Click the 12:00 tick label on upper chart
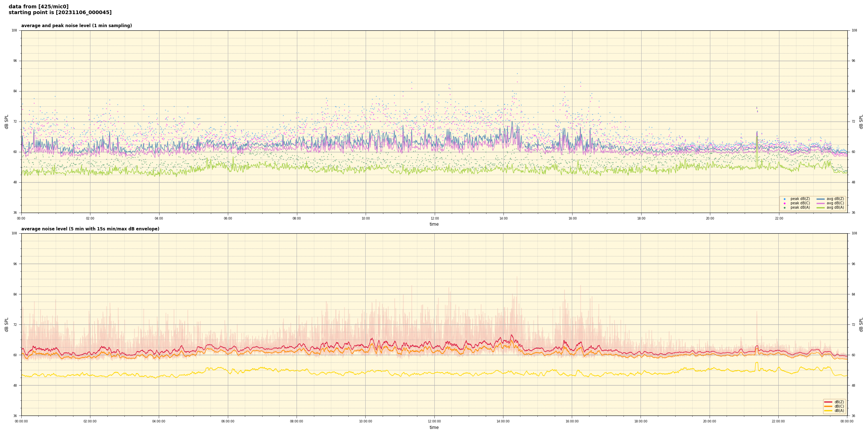Image resolution: width=868 pixels, height=434 pixels. click(x=434, y=218)
